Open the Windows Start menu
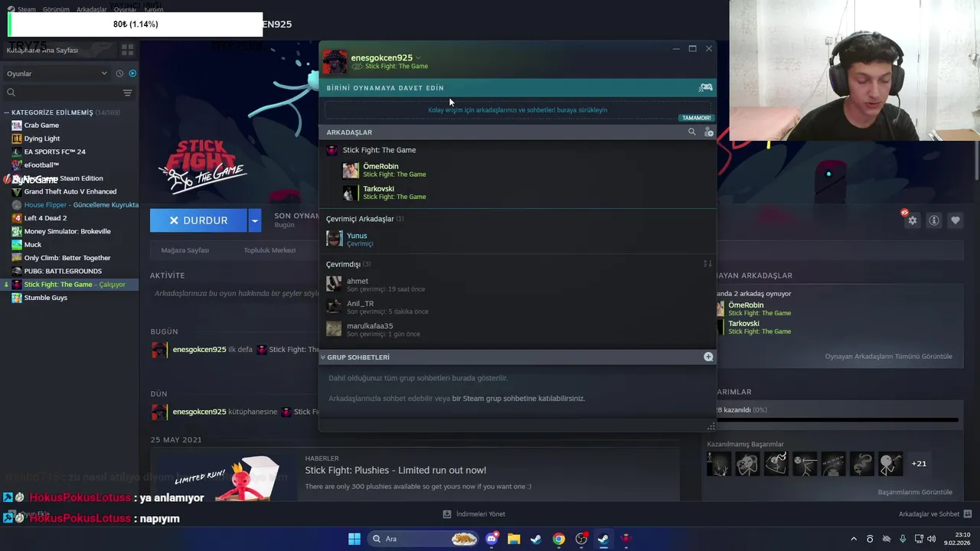The width and height of the screenshot is (980, 551). click(354, 539)
